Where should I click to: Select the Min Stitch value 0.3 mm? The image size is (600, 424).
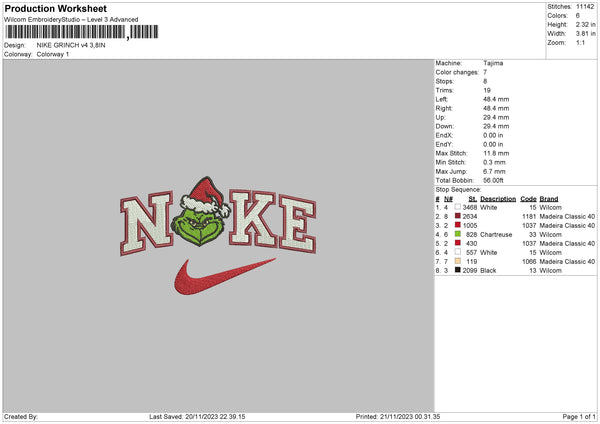coord(494,162)
